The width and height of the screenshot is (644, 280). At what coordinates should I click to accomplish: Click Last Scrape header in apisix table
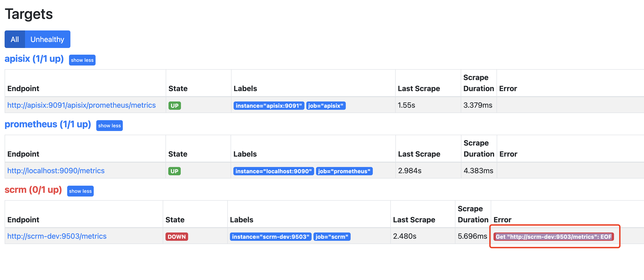click(419, 88)
